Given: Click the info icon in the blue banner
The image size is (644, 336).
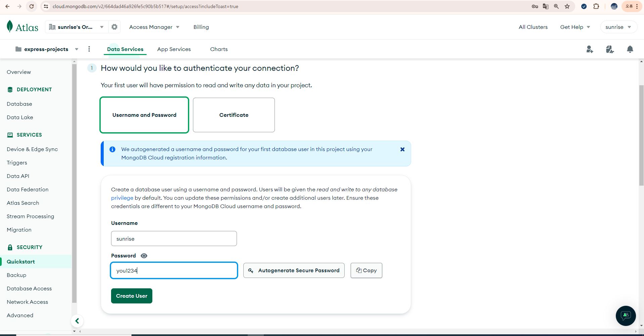Looking at the screenshot, I should [x=112, y=149].
